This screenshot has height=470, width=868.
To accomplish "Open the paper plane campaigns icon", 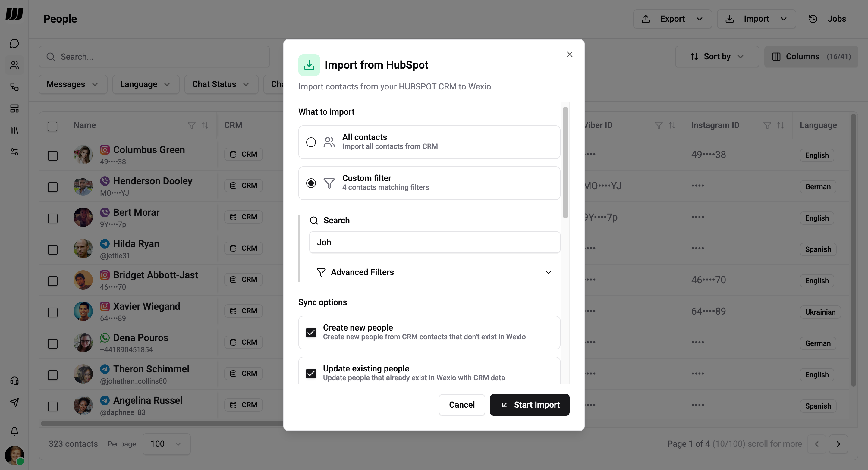I will click(14, 402).
